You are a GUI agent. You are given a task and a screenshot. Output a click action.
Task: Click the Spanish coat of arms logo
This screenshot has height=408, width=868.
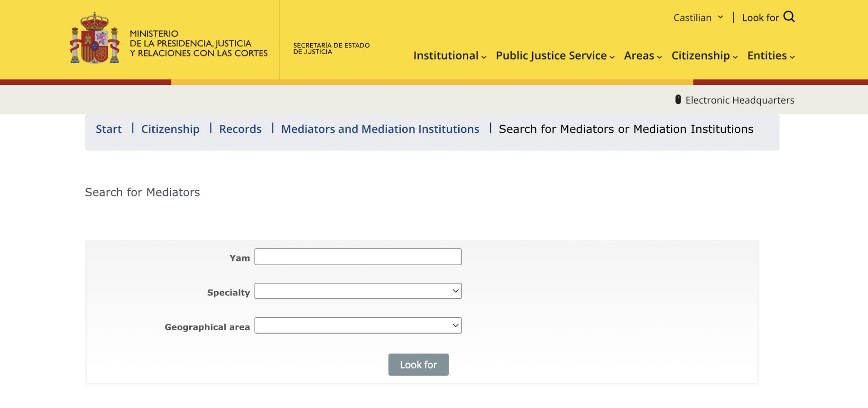94,39
